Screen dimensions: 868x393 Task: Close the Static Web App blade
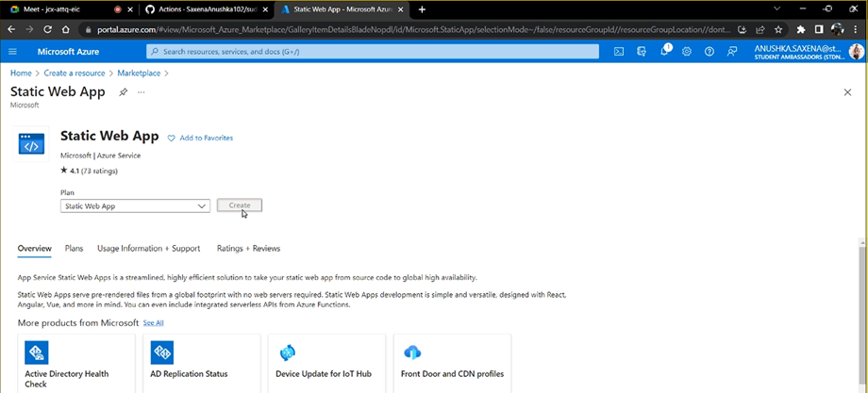847,92
